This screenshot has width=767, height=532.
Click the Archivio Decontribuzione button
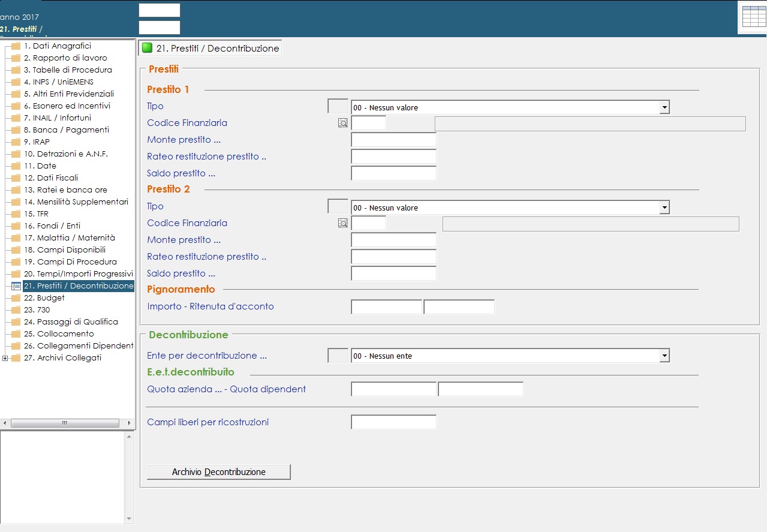218,472
